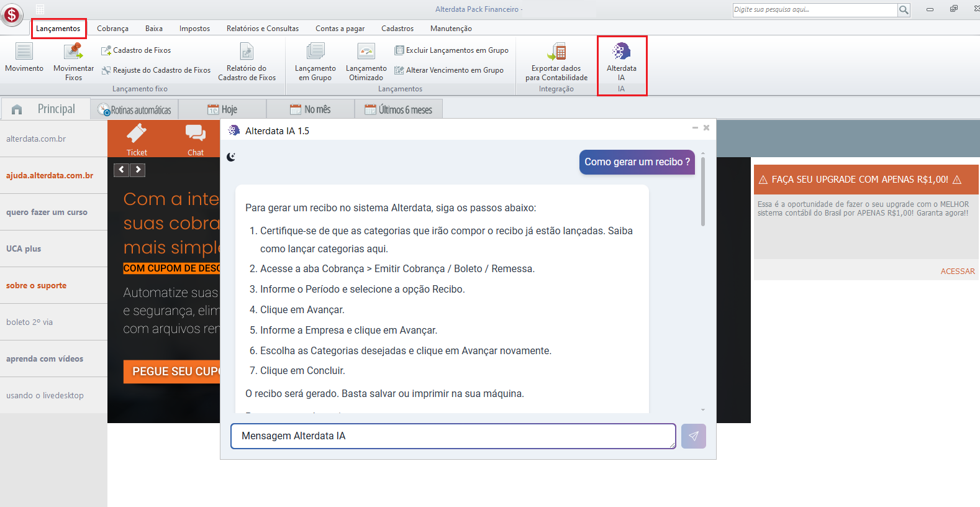
Task: Open the Contas a pagar tab
Action: pyautogui.click(x=340, y=29)
